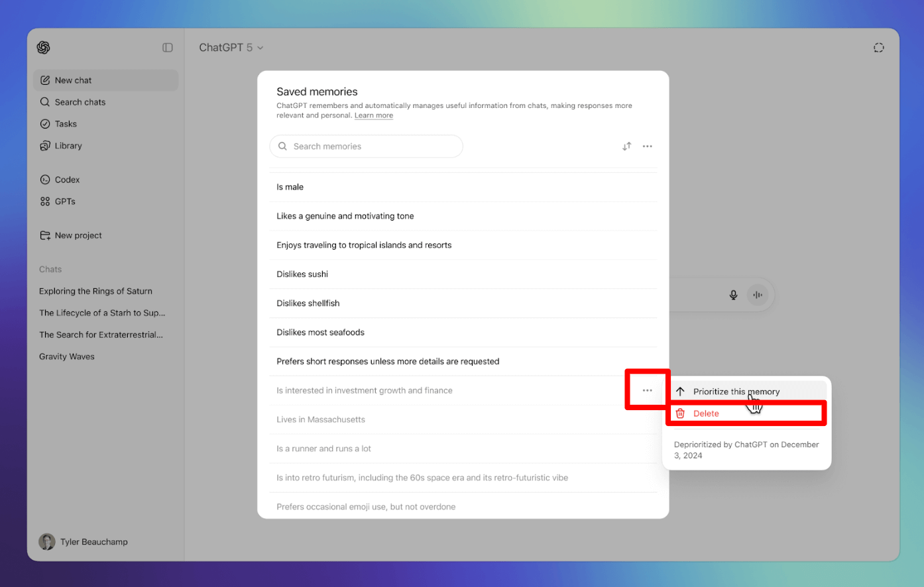The image size is (924, 587).
Task: Open the ChatGPT 5 model dropdown
Action: click(231, 48)
